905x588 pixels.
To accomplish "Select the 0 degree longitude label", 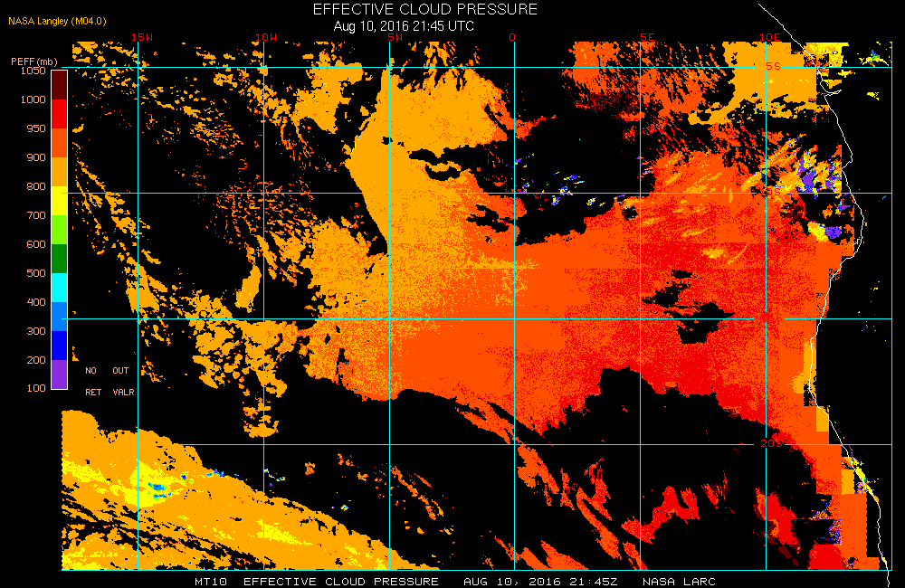I will [x=512, y=37].
